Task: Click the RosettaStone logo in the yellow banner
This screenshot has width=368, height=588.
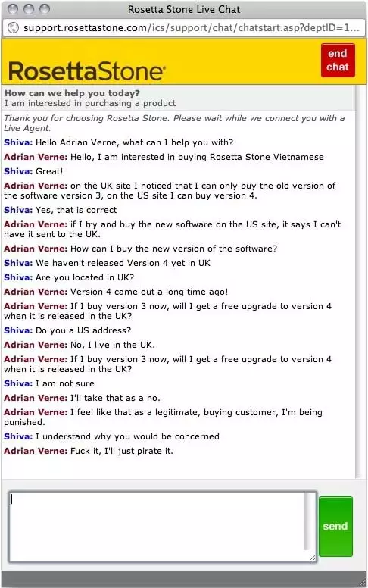Action: [86, 71]
